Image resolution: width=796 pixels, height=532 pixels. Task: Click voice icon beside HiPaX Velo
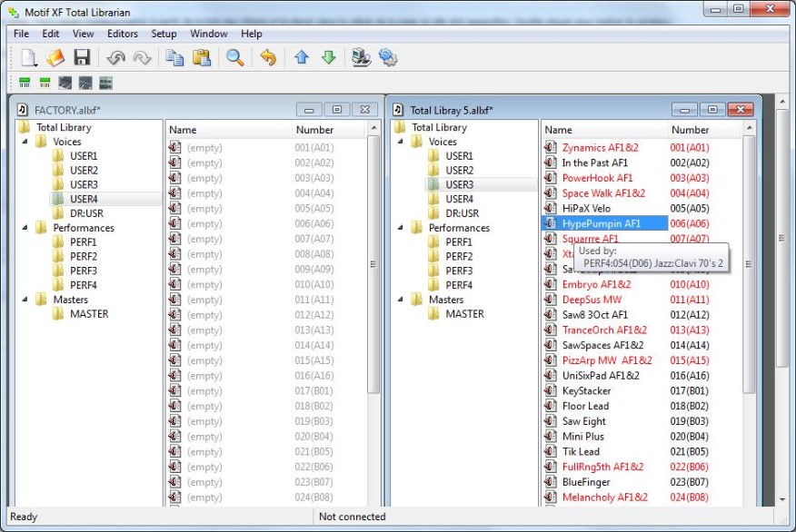pos(551,208)
